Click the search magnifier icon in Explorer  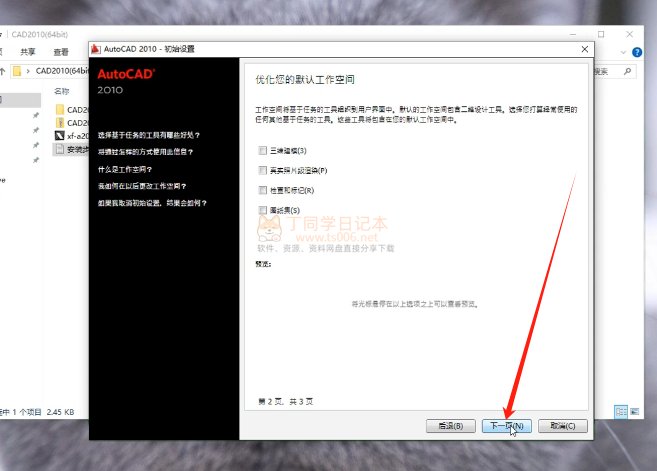(627, 72)
